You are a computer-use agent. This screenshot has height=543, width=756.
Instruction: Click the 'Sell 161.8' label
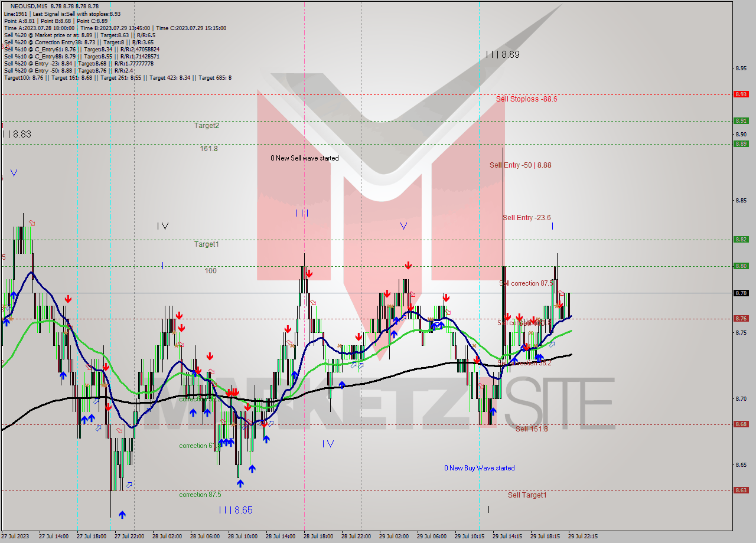[x=532, y=429]
